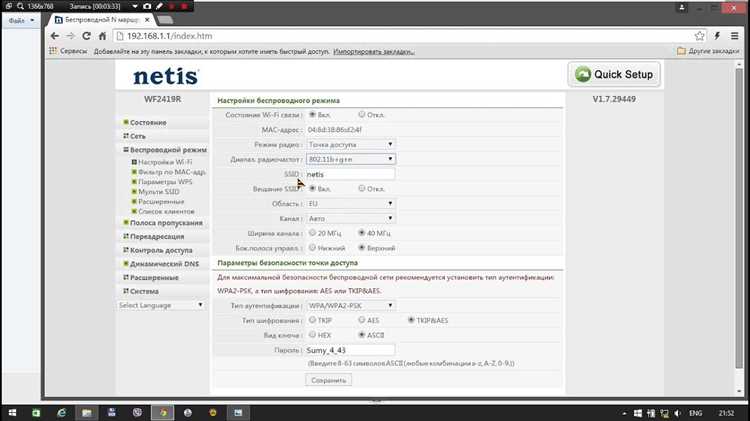Screen dimensions: 750x421
Task: Enable SSID broadcast Вкл. radio
Action: coord(312,188)
